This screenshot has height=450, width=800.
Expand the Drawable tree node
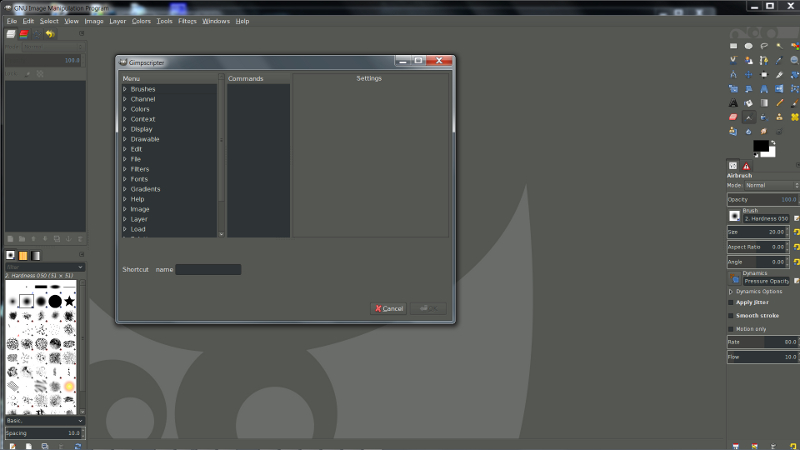[125, 139]
